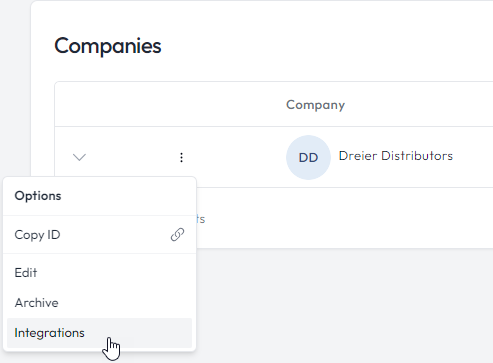Expand the Dreier Distributors row chevron
The image size is (493, 363).
79,157
